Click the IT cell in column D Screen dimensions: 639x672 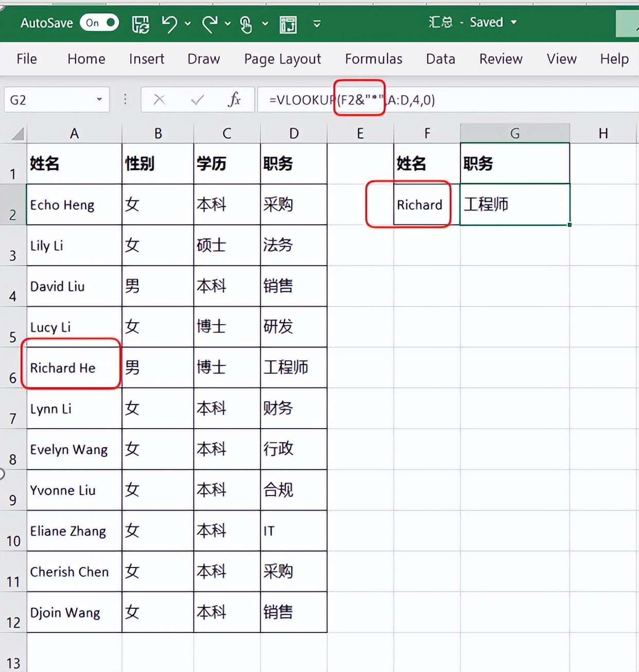point(294,530)
